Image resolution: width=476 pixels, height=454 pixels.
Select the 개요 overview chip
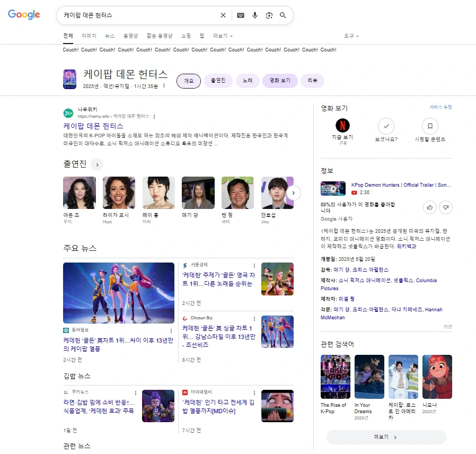(x=189, y=81)
